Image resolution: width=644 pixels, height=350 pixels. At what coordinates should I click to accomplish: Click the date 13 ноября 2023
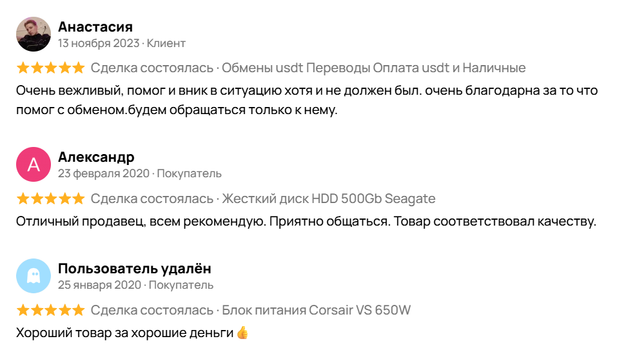point(98,44)
